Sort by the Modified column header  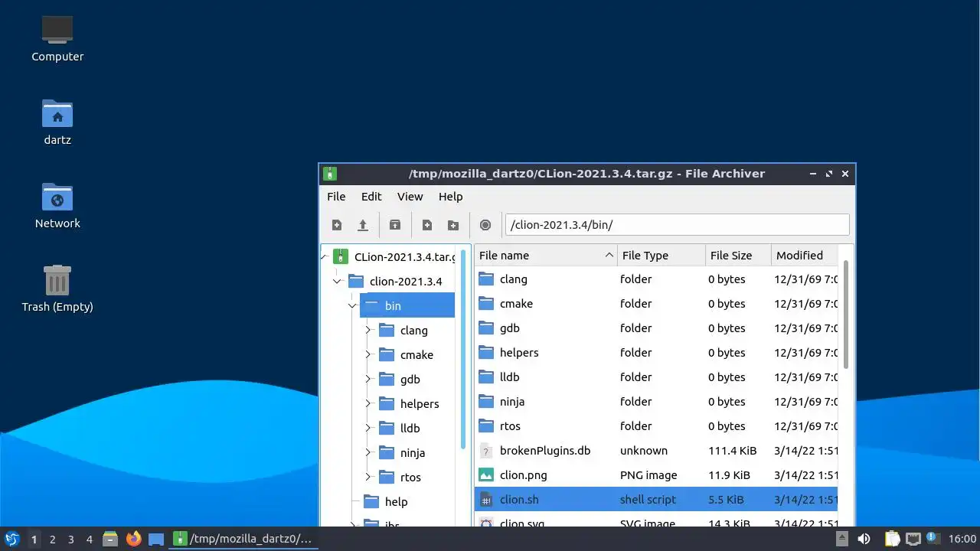tap(805, 256)
